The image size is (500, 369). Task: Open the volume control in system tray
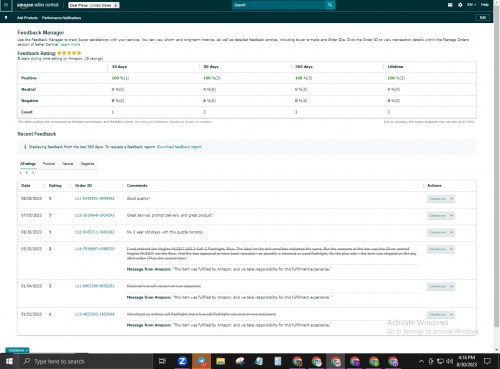(449, 361)
